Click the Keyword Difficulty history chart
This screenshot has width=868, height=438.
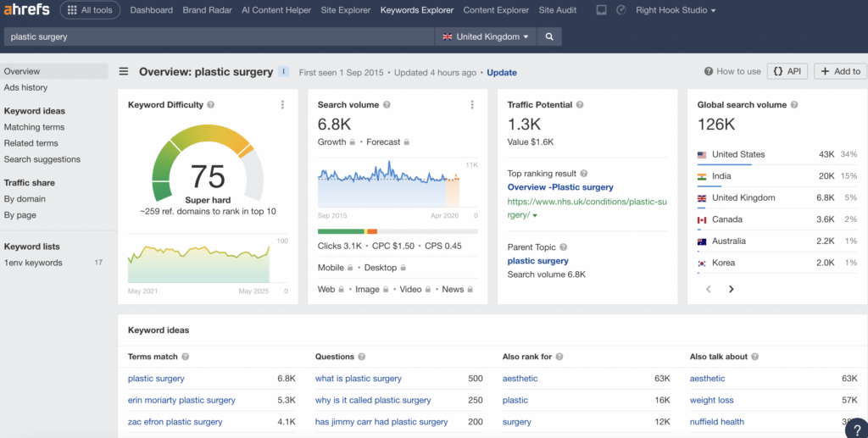click(198, 263)
